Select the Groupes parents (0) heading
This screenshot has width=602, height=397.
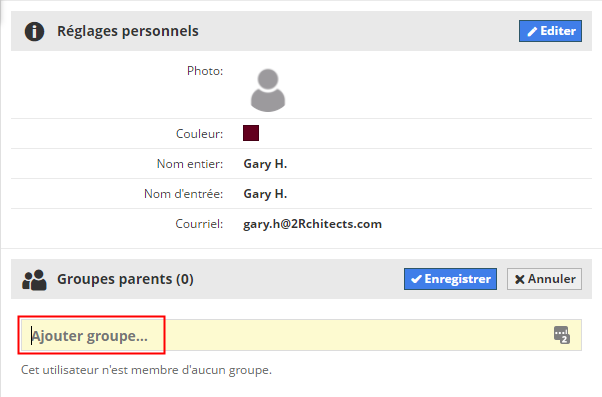[x=125, y=279]
